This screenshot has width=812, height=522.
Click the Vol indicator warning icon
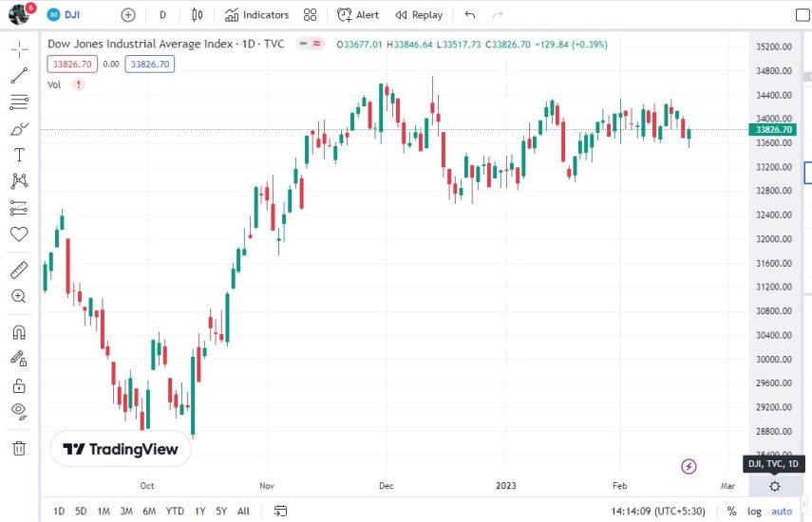[x=78, y=84]
